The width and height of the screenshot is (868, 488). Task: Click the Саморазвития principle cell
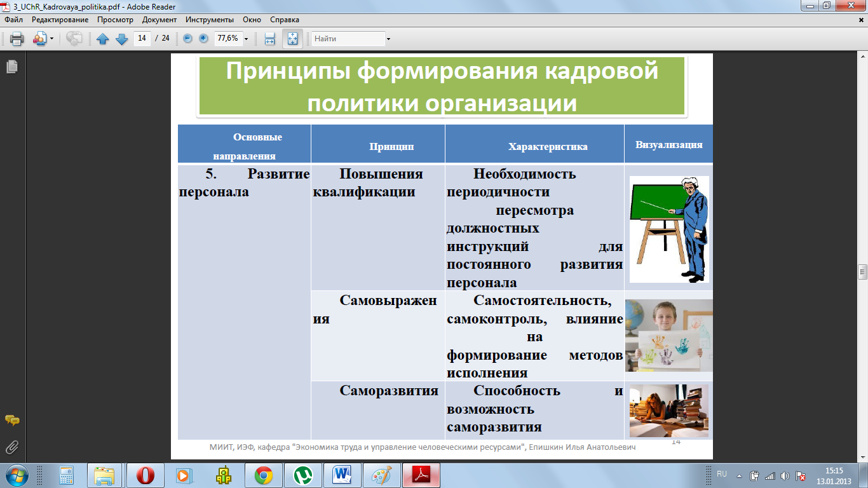(378, 410)
